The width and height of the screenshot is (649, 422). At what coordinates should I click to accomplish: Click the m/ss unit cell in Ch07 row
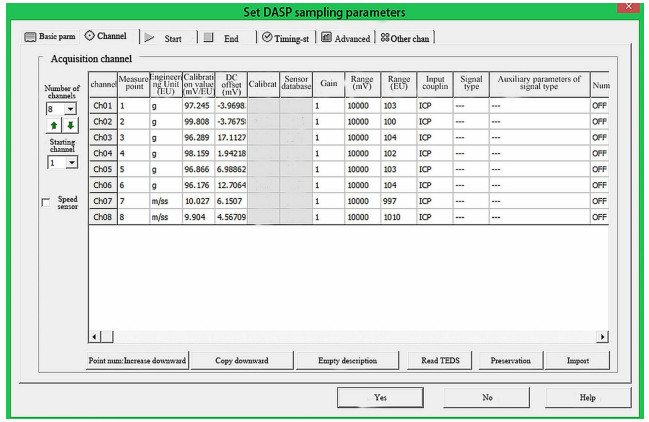[x=166, y=201]
